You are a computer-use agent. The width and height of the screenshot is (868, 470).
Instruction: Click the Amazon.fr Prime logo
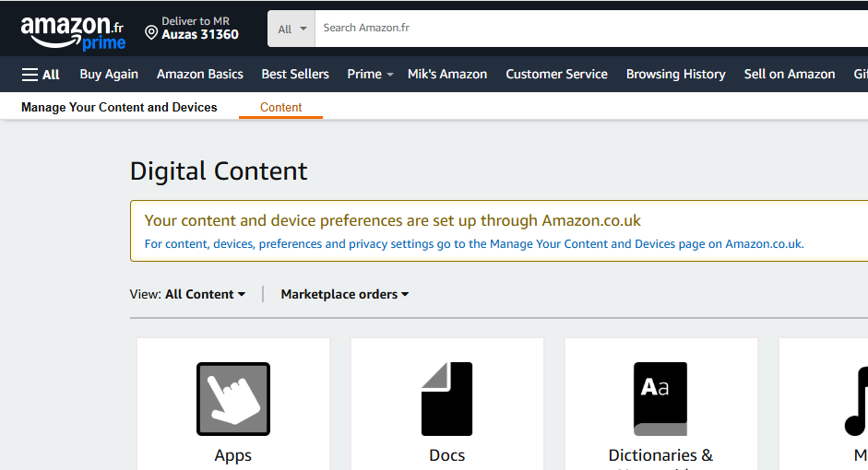click(x=72, y=32)
